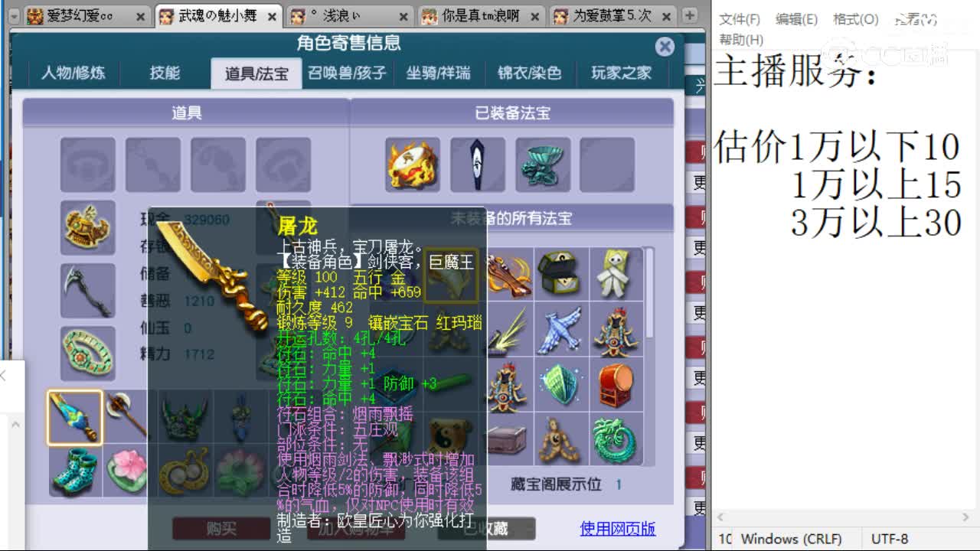Close the 浅浪い tab

404,17
